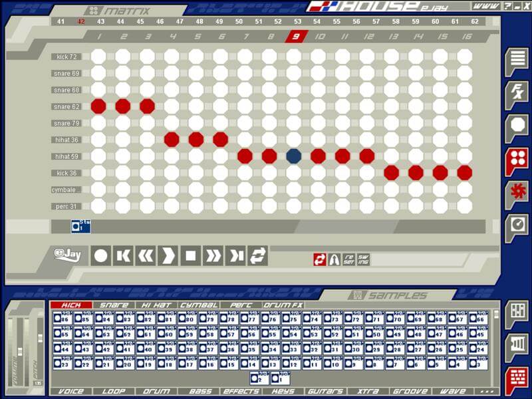Toggle the red loop button near reset
This screenshot has width=532, height=399.
[x=321, y=259]
